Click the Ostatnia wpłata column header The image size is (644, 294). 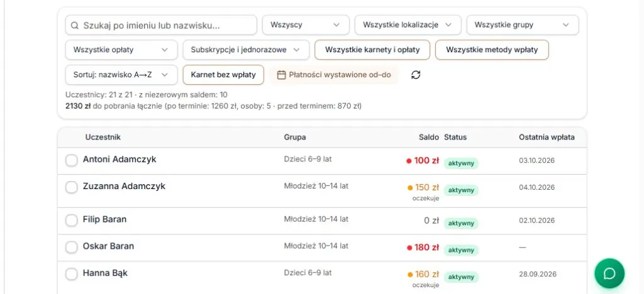[547, 137]
